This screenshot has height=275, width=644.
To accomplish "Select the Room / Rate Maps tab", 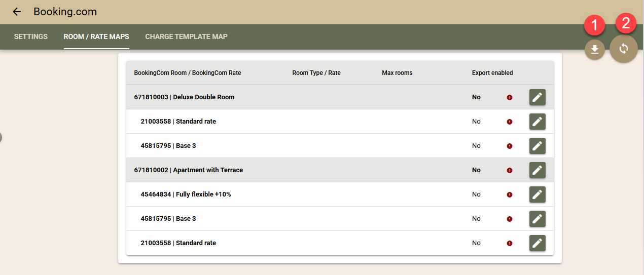I will click(x=96, y=36).
